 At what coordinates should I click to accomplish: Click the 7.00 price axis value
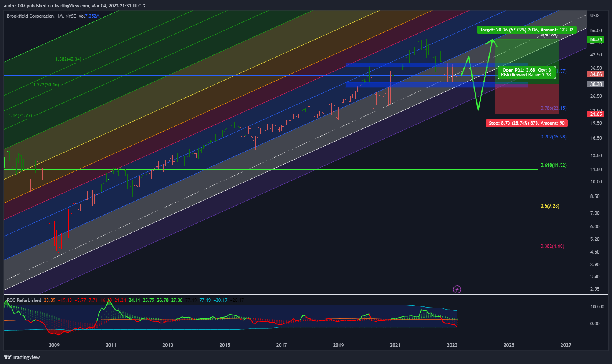click(595, 213)
